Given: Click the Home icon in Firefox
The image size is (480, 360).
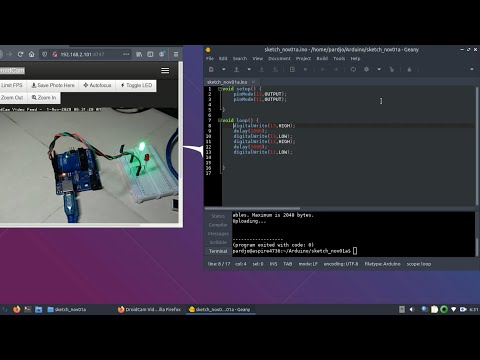Looking at the screenshot, I should (x=32, y=54).
